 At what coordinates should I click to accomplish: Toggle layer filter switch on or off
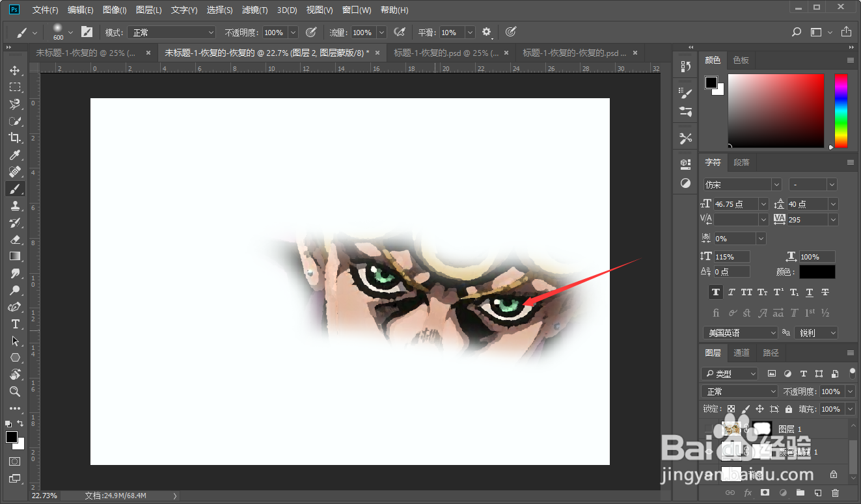(x=853, y=373)
